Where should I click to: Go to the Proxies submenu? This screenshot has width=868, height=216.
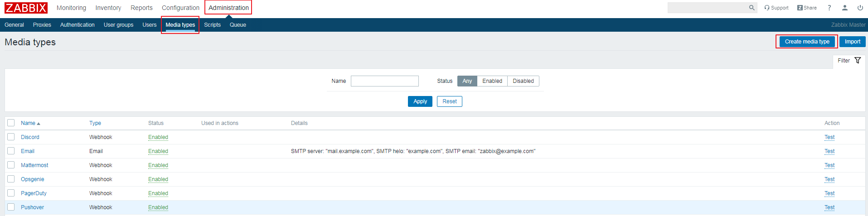42,25
